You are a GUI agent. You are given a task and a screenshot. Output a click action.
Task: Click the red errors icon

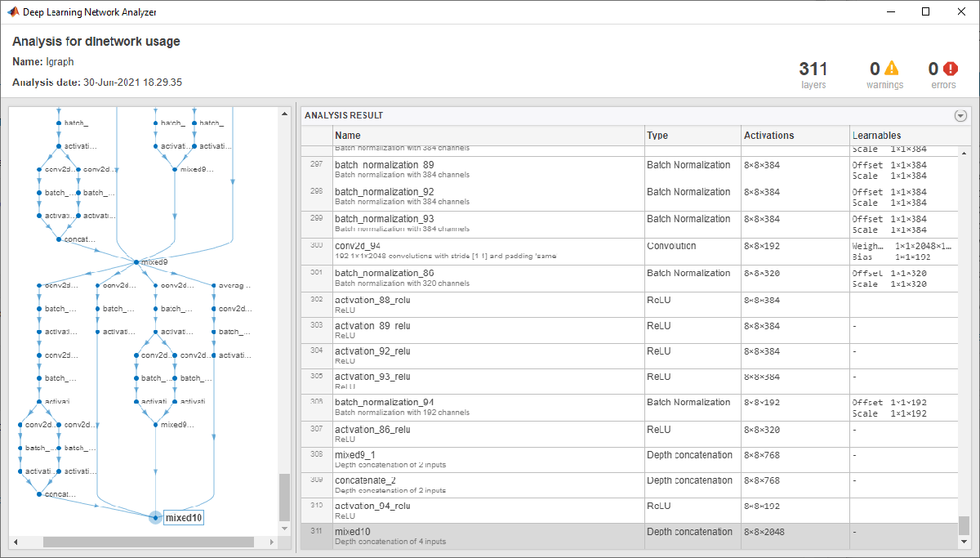point(951,69)
